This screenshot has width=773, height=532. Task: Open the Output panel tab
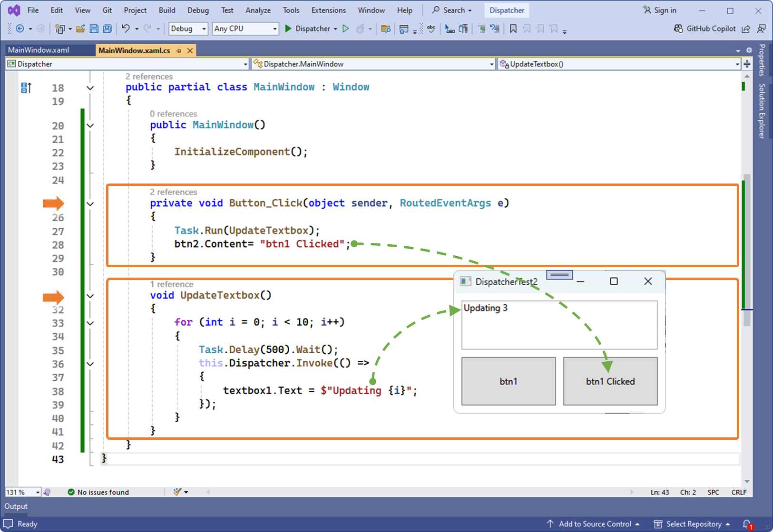coord(16,506)
